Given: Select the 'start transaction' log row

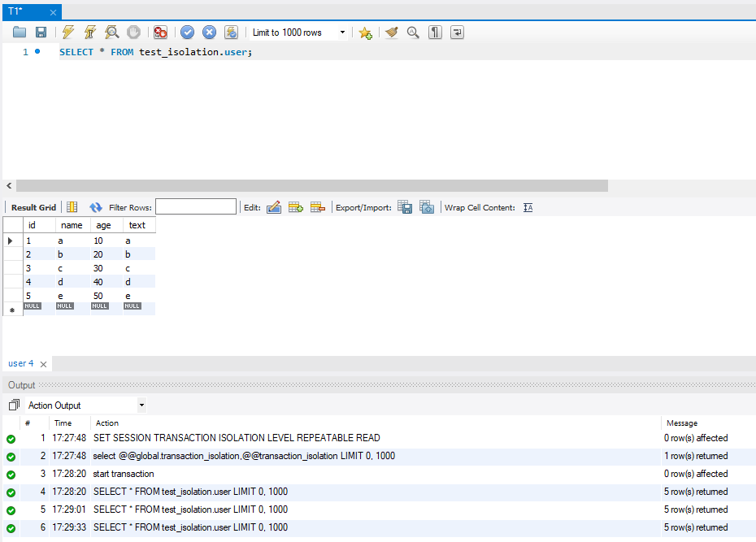Looking at the screenshot, I should point(379,474).
